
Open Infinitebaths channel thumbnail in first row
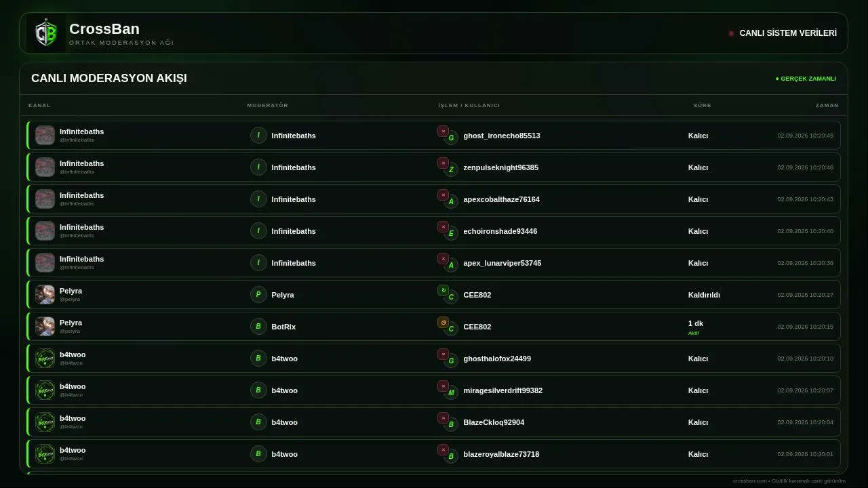coord(45,136)
